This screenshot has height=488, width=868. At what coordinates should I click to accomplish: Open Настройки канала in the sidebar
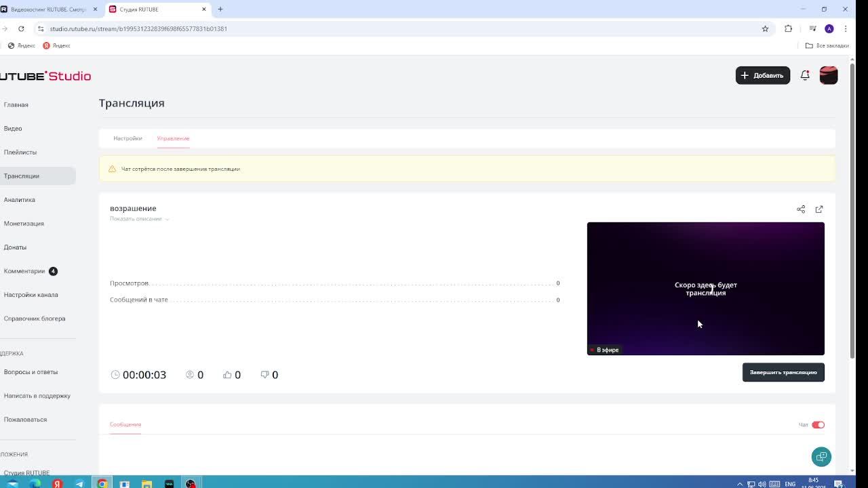coord(31,295)
